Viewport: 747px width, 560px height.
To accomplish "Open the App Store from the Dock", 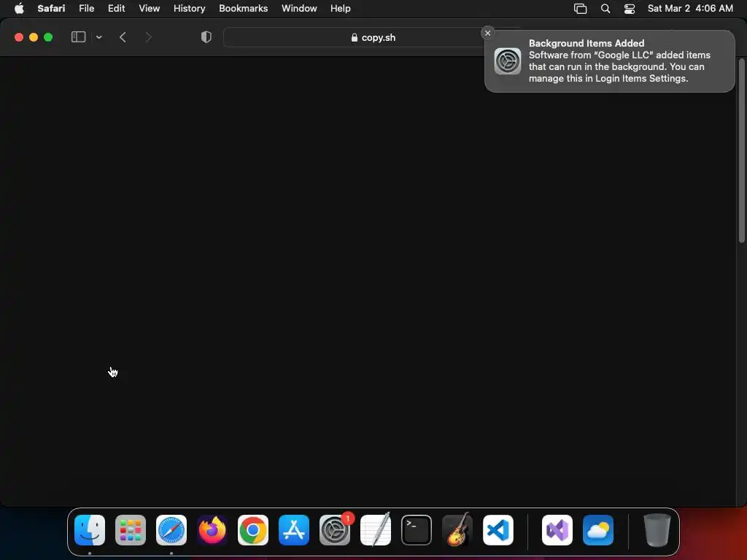I will 294,530.
